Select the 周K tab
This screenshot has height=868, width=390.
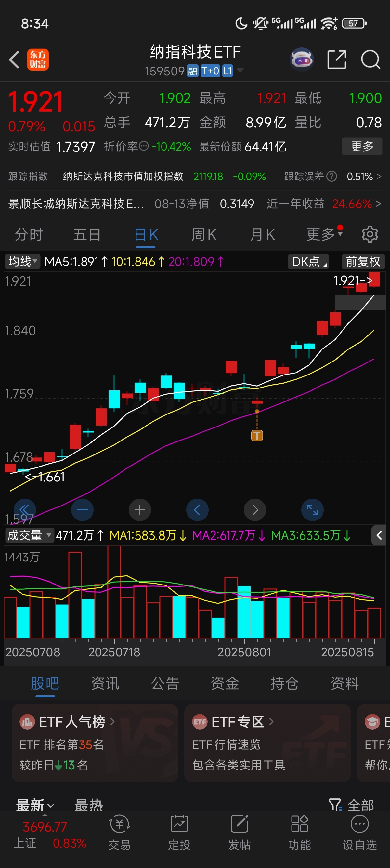pyautogui.click(x=204, y=234)
